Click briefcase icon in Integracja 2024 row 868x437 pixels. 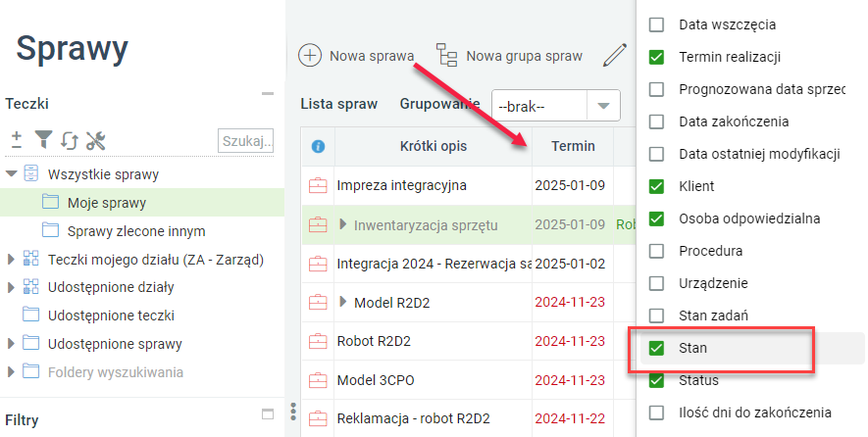coord(318,264)
